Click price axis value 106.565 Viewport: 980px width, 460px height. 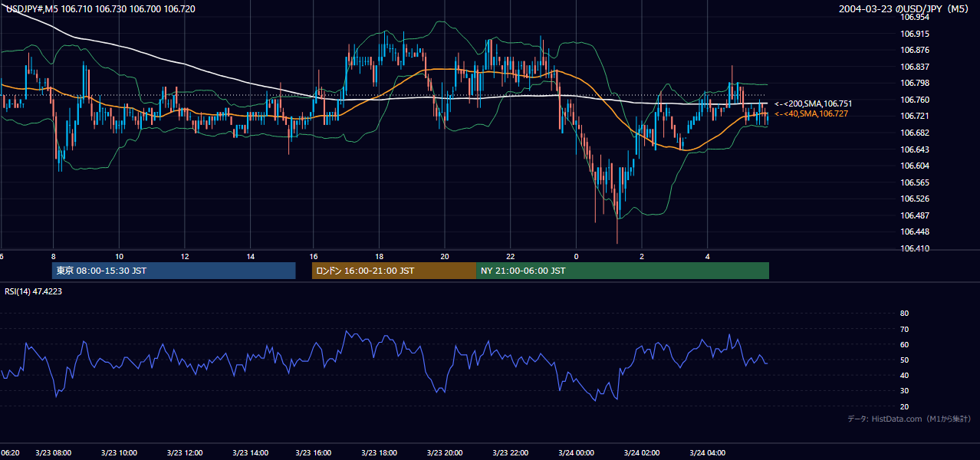915,182
